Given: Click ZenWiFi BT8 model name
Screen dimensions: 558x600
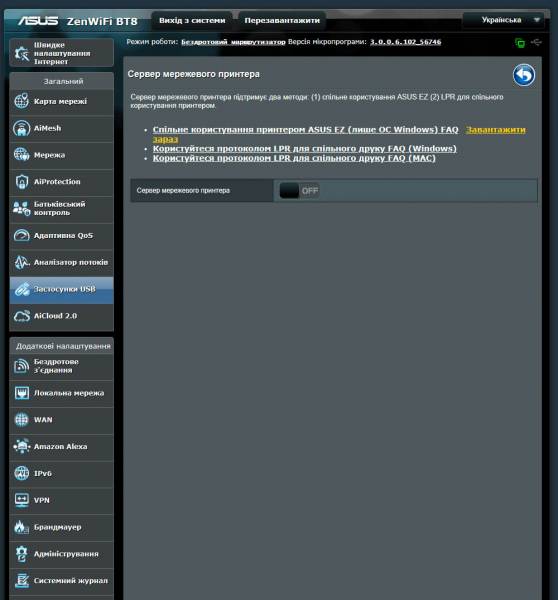Looking at the screenshot, I should coord(102,21).
